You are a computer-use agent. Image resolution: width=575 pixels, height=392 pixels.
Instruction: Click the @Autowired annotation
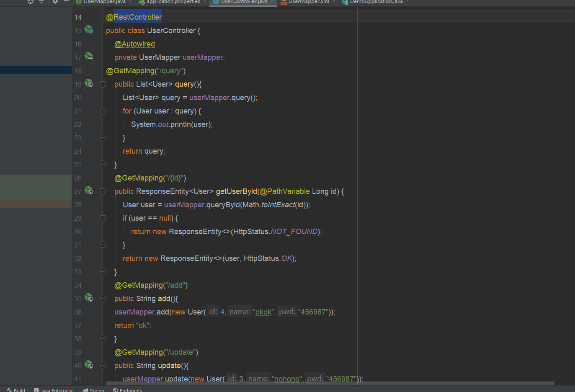[134, 44]
